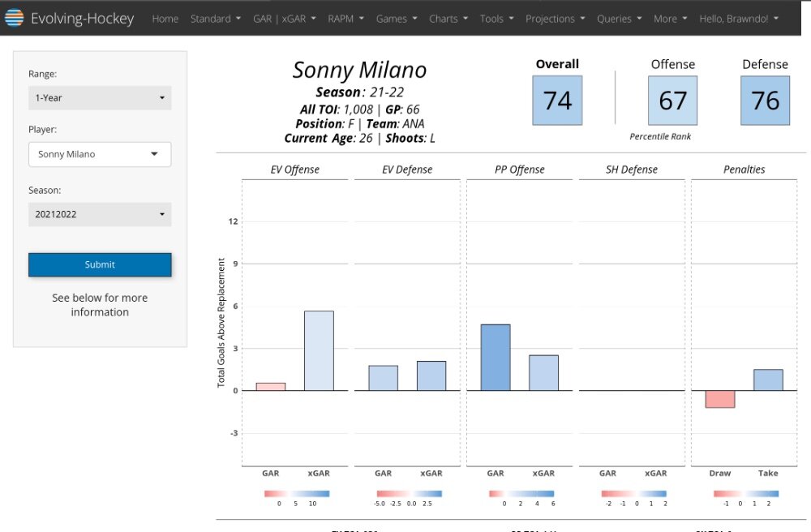This screenshot has width=811, height=532.
Task: Click the 'Current Age: 26 | Shoots: L' line
Action: click(360, 139)
